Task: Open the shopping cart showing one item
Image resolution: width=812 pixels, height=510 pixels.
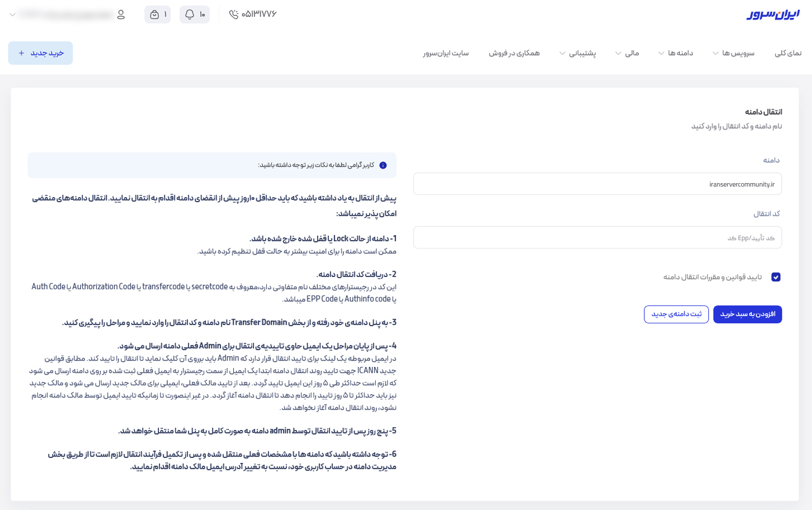Action: 157,14
